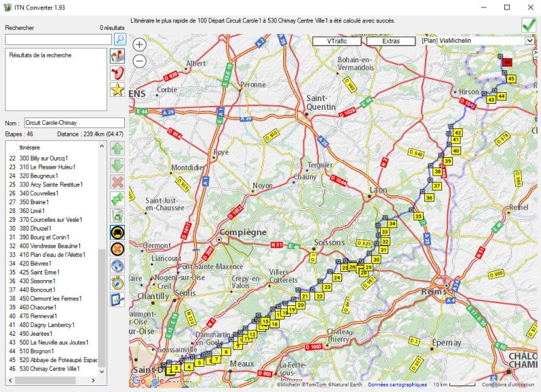Click the edit checkbox pencil icon
Viewport: 541px width, 392px height.
pos(117,299)
